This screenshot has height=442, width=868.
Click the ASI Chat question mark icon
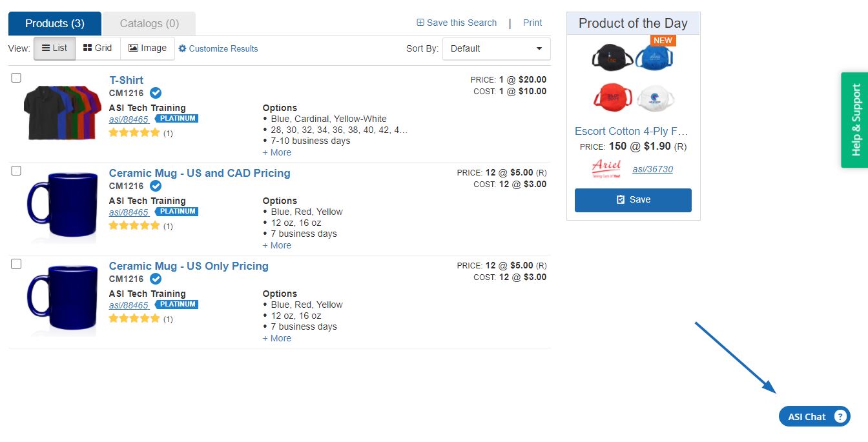[x=840, y=416]
